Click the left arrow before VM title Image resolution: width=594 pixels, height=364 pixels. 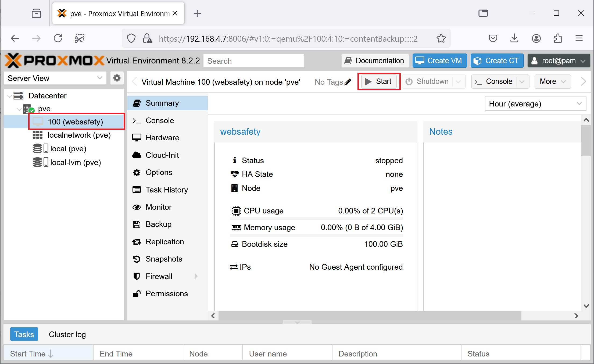[x=135, y=82]
